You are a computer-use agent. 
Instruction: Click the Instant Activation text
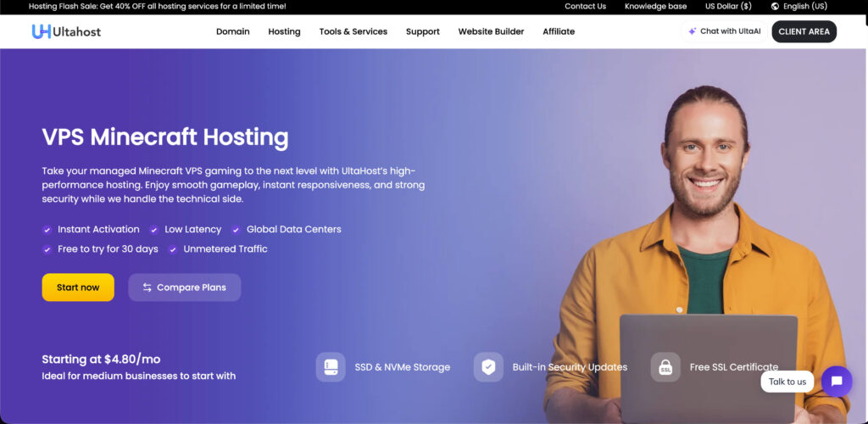point(98,229)
